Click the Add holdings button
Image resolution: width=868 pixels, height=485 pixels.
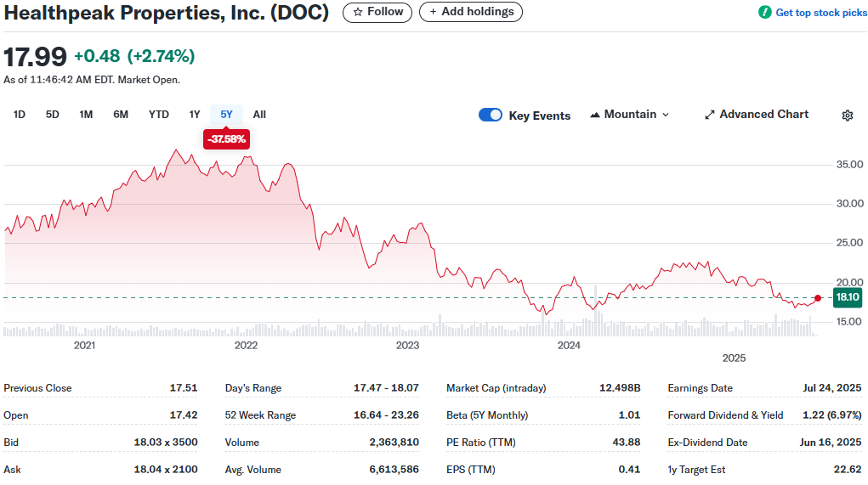470,12
